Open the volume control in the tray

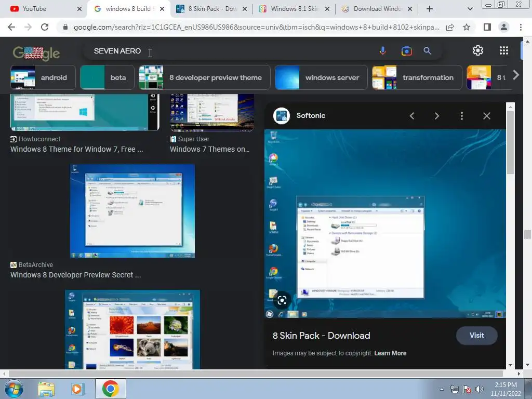point(479,389)
